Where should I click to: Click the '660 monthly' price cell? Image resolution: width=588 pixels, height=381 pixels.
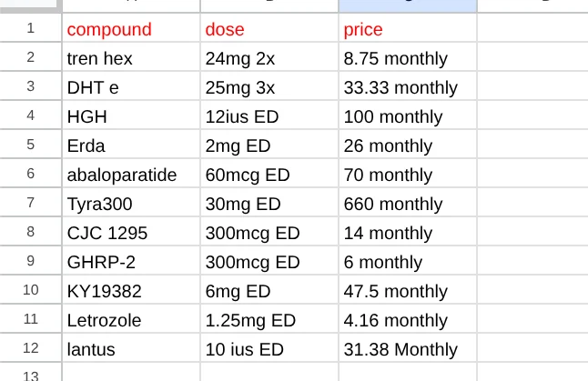(408, 202)
